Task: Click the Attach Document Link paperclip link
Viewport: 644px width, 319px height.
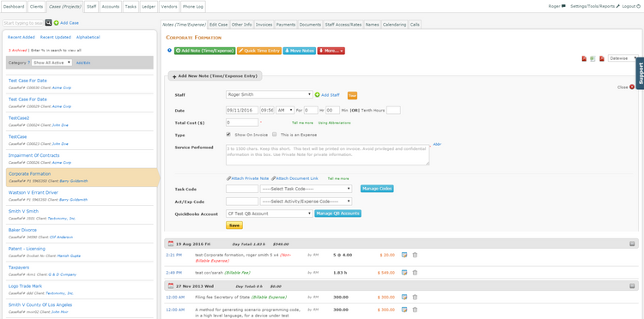Action: pos(295,178)
